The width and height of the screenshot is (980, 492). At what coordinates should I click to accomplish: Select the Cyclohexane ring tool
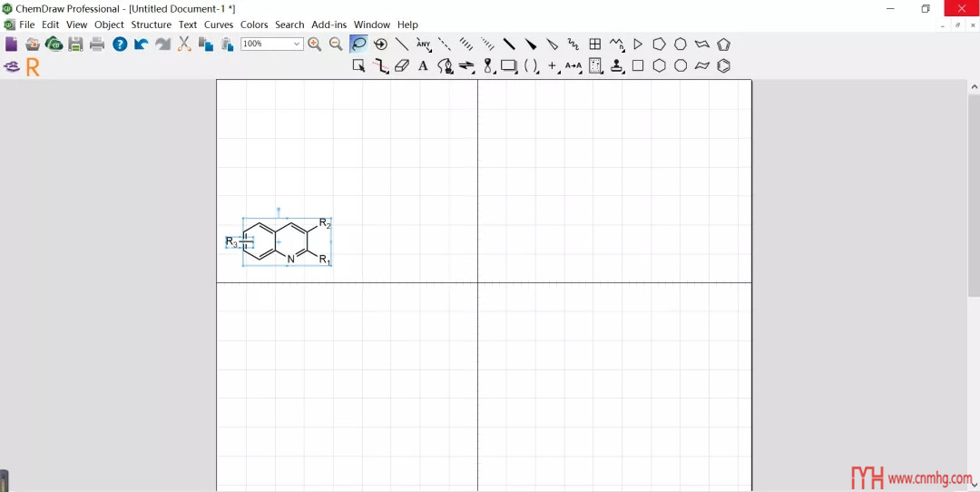click(660, 65)
